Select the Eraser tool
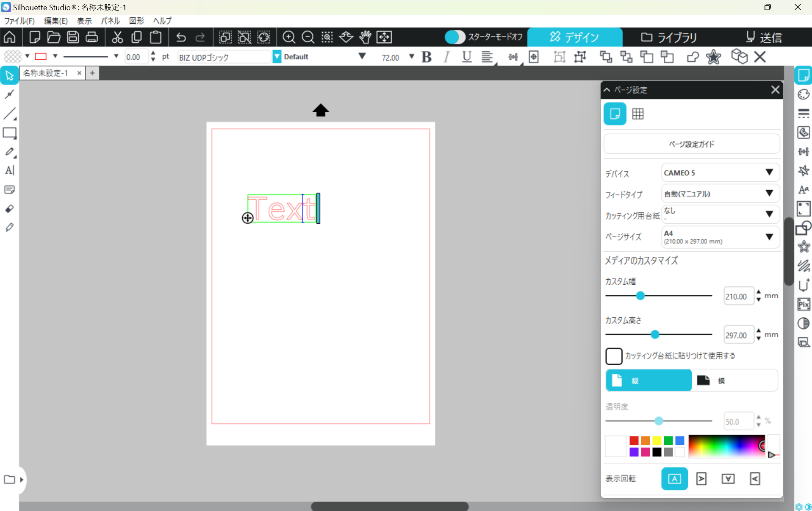Viewport: 812px width, 511px height. pyautogui.click(x=9, y=208)
